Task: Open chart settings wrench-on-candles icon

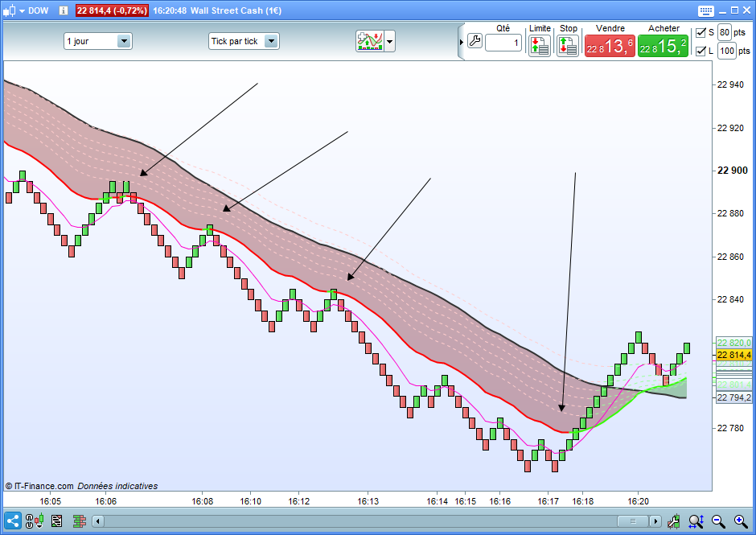Action: [x=673, y=521]
